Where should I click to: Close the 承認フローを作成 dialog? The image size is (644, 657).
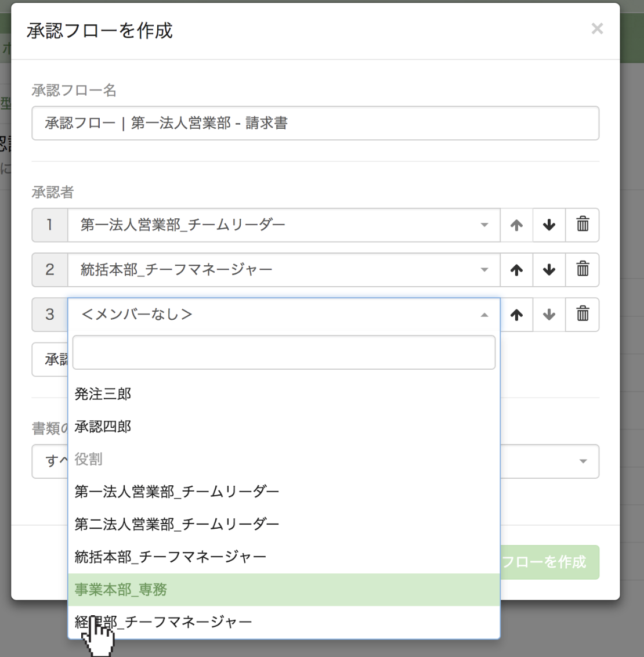(597, 29)
